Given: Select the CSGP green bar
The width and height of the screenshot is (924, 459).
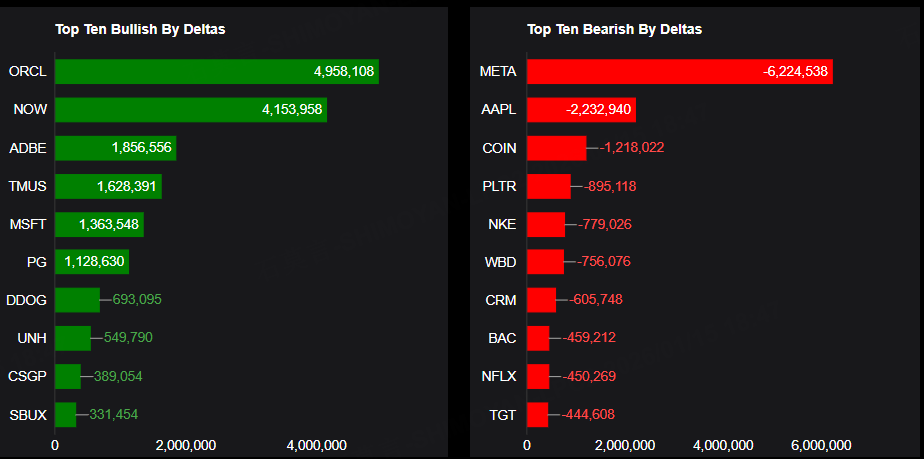Looking at the screenshot, I should coord(67,376).
